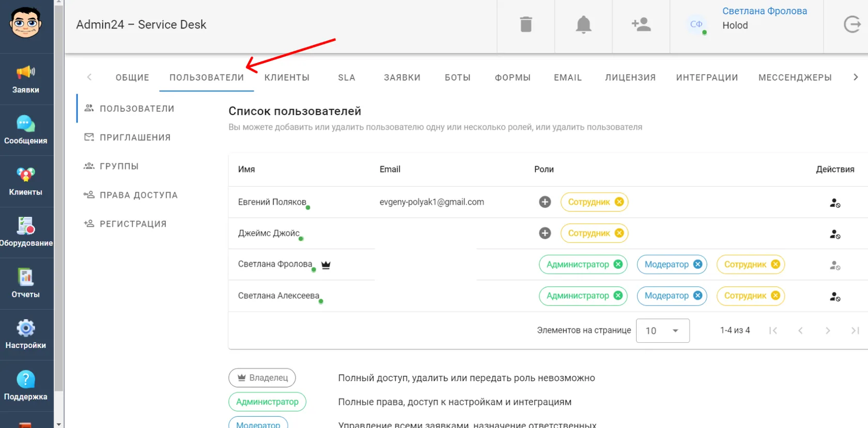Open Заявки in the left sidebar
This screenshot has height=428, width=868.
click(26, 79)
